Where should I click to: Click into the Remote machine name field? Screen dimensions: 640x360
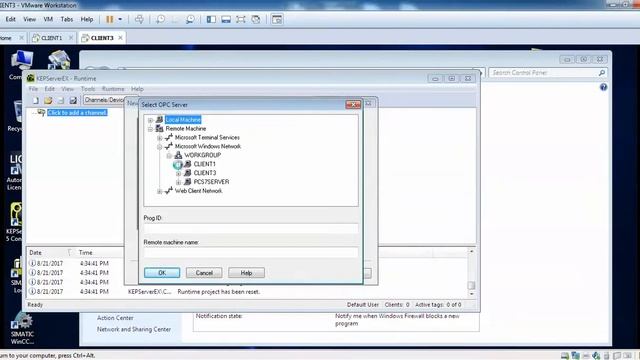pos(251,252)
